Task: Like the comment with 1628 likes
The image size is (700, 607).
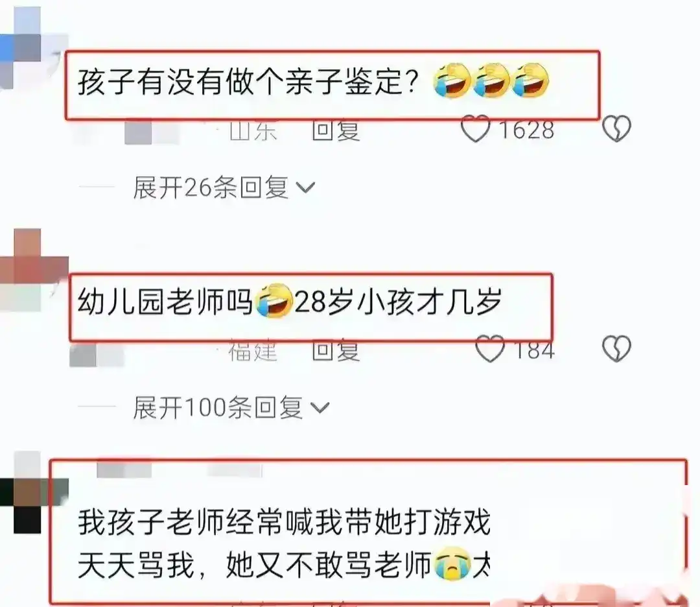Action: 476,129
